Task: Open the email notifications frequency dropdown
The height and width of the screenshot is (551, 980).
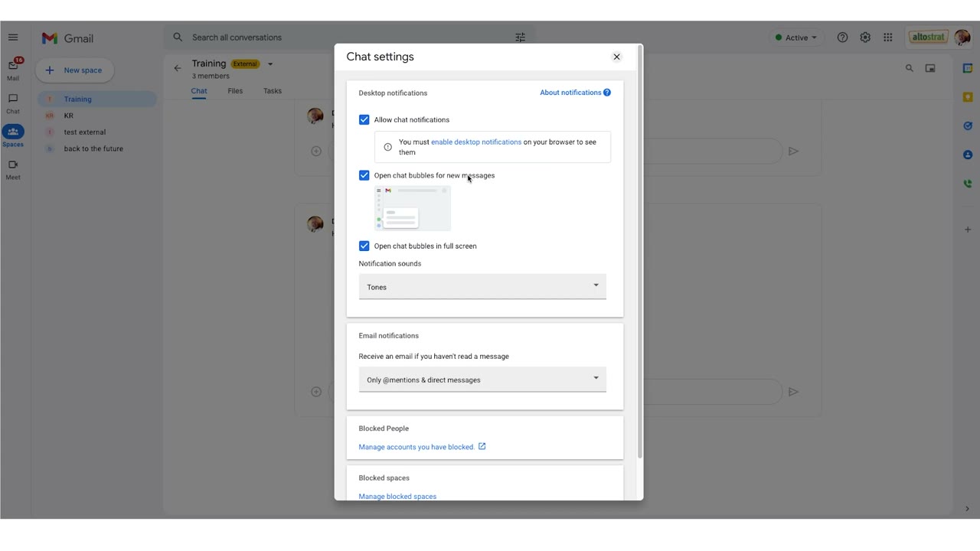Action: (x=482, y=380)
